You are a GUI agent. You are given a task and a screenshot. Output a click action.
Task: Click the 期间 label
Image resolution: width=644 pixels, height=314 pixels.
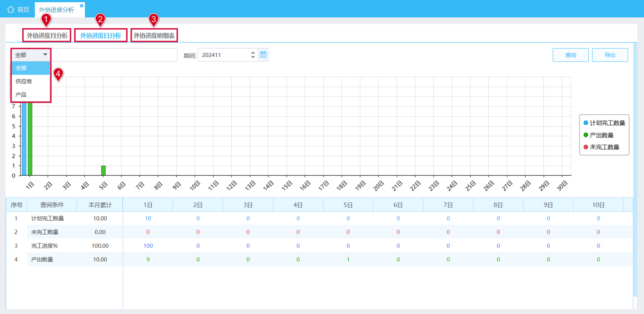pos(189,56)
